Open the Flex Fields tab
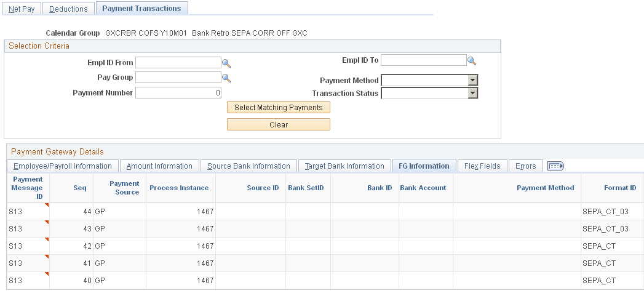Image resolution: width=644 pixels, height=293 pixels. [x=482, y=166]
